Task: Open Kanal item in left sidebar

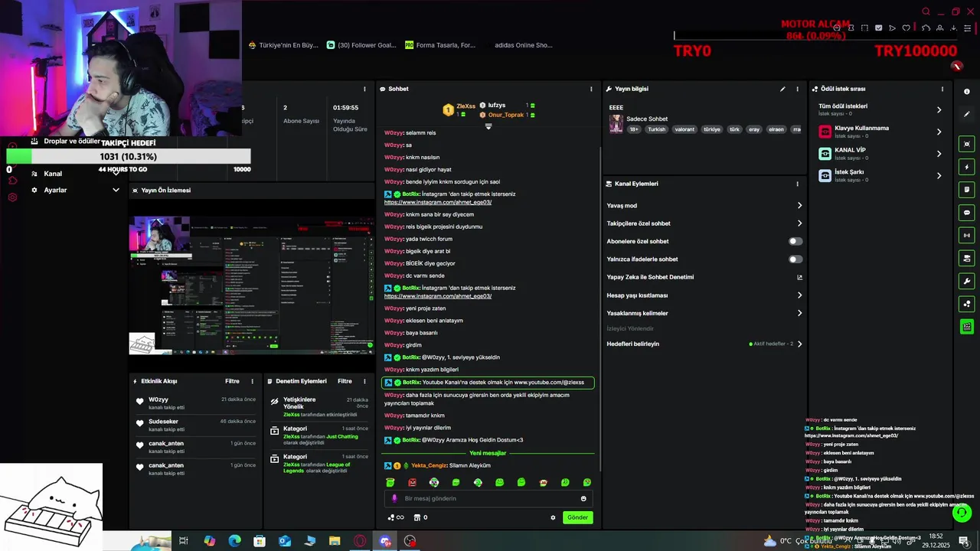Action: pos(53,174)
